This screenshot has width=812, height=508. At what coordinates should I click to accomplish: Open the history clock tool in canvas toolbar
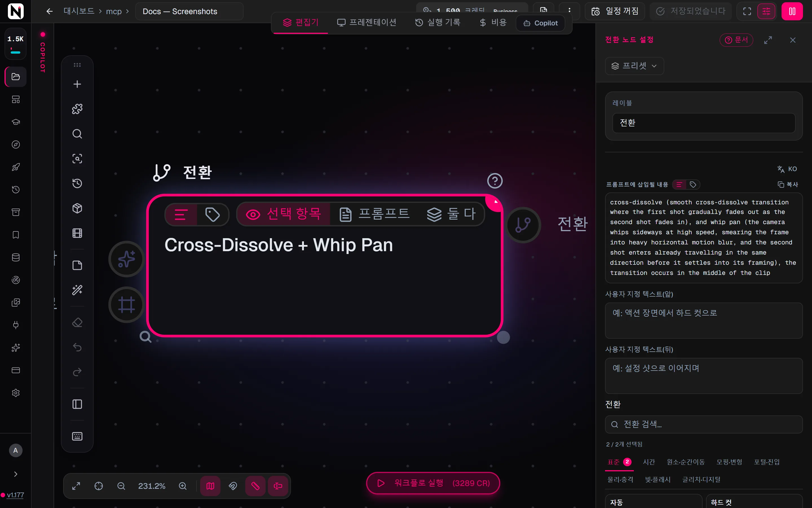[x=77, y=183]
